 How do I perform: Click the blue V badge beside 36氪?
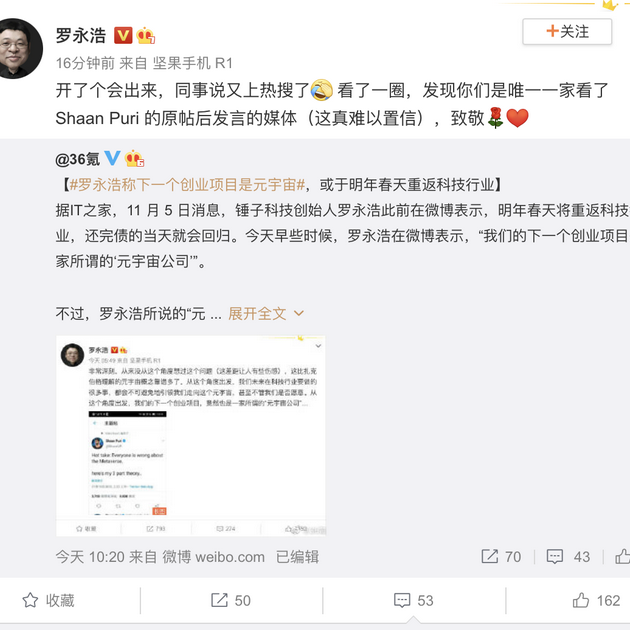coord(112,158)
